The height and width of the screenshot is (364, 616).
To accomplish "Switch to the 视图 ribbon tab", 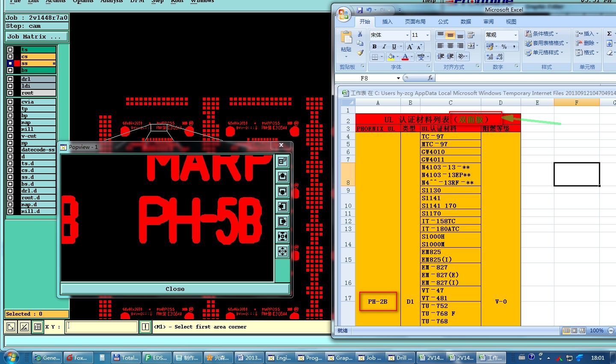I will (x=511, y=22).
